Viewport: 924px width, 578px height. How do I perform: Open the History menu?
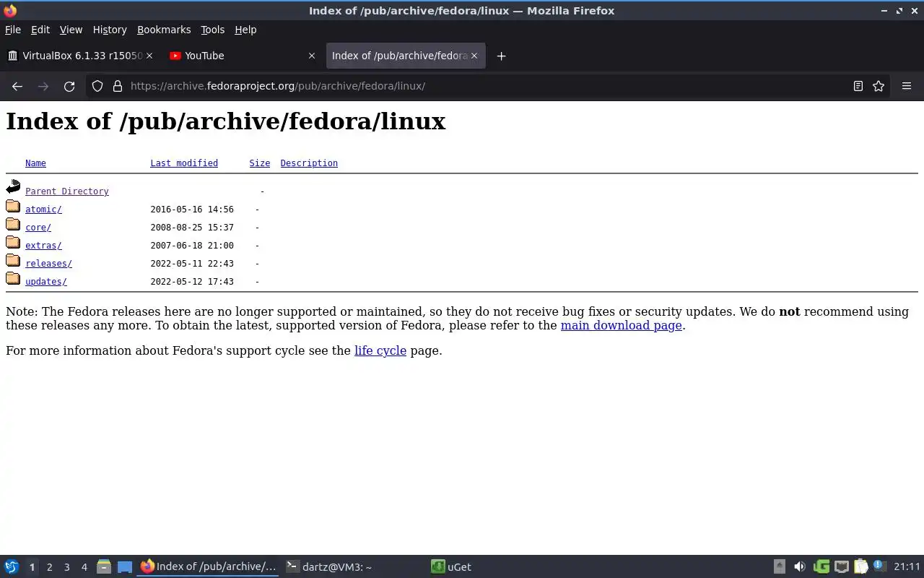110,30
